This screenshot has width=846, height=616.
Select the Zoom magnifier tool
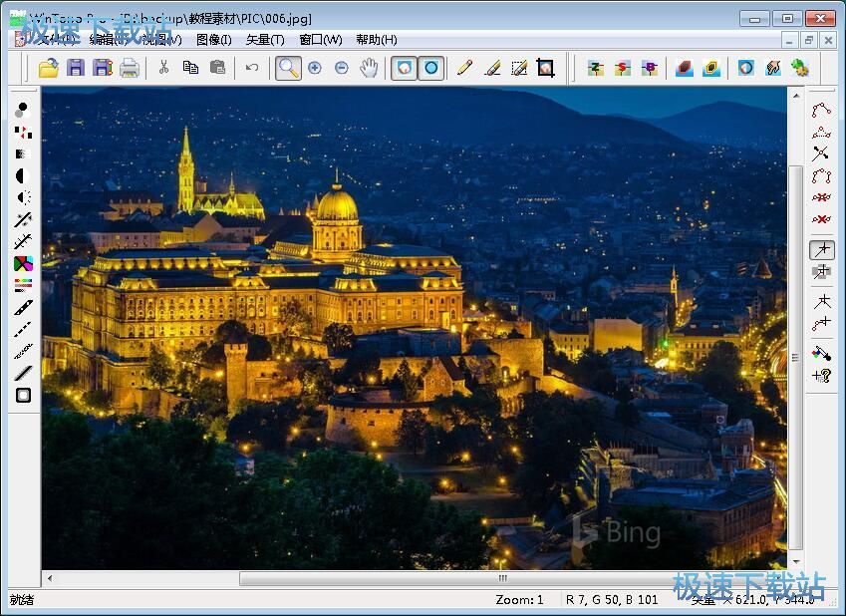288,68
